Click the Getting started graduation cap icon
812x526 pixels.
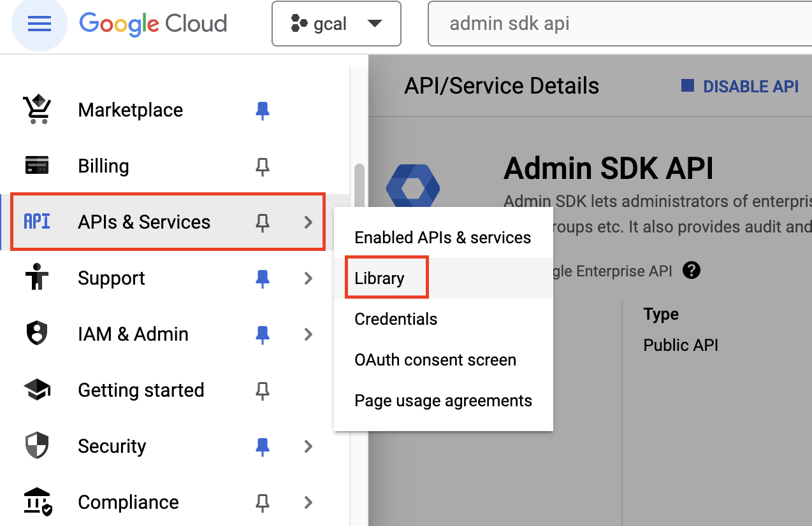[x=37, y=390]
